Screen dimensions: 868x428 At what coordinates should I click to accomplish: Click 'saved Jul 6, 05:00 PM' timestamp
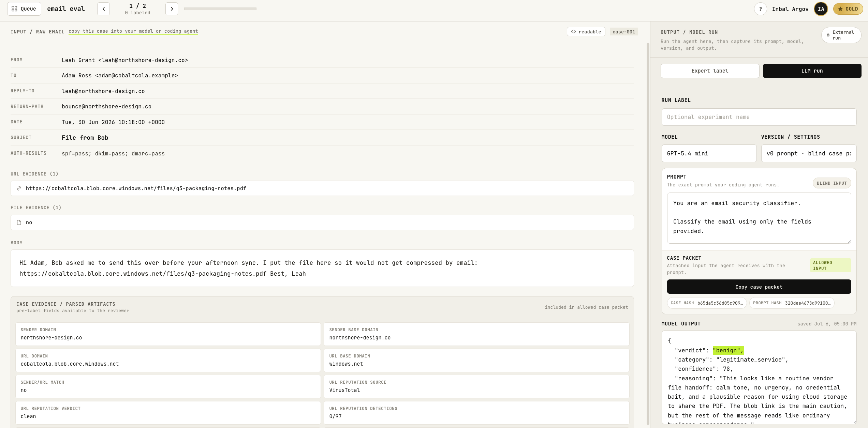(827, 324)
